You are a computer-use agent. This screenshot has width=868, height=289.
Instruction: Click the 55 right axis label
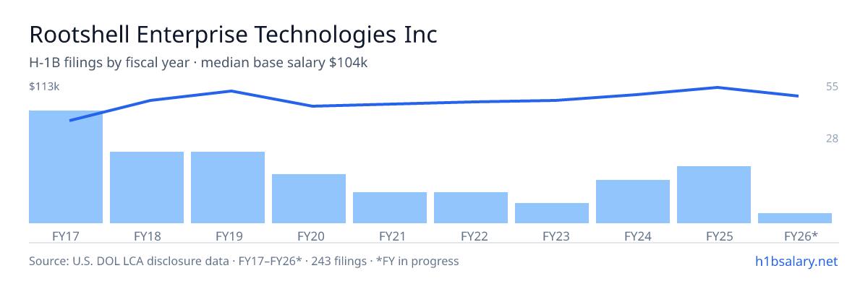832,87
